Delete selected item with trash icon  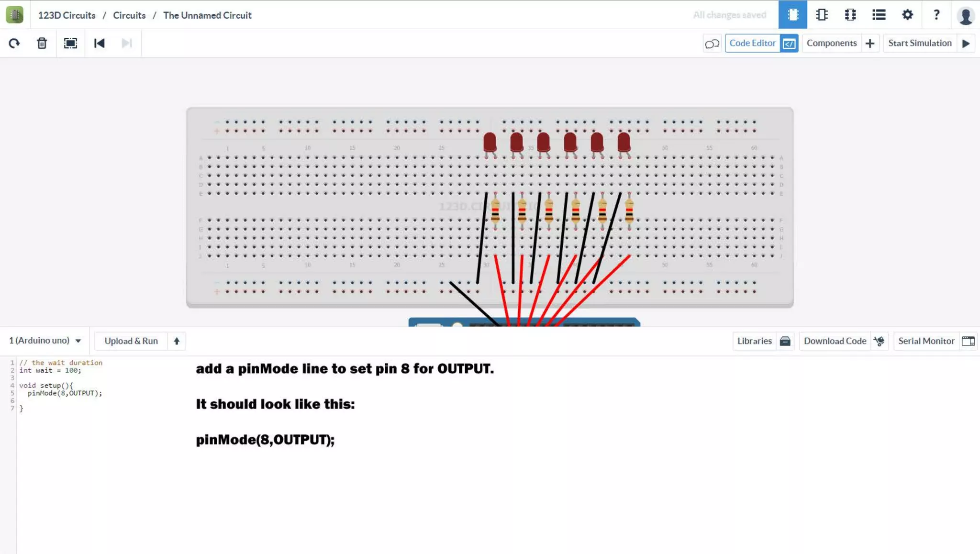pyautogui.click(x=42, y=43)
